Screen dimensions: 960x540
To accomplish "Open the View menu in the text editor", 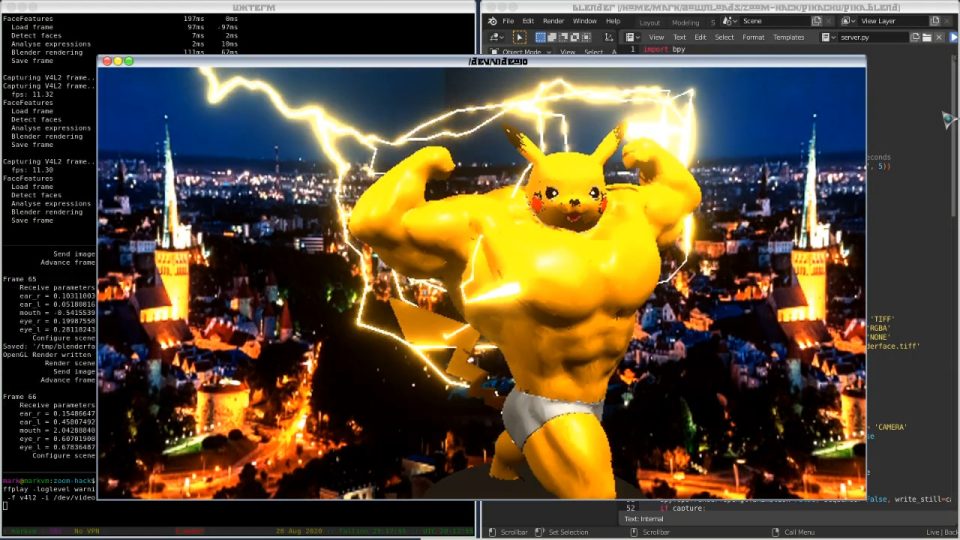I will 656,37.
